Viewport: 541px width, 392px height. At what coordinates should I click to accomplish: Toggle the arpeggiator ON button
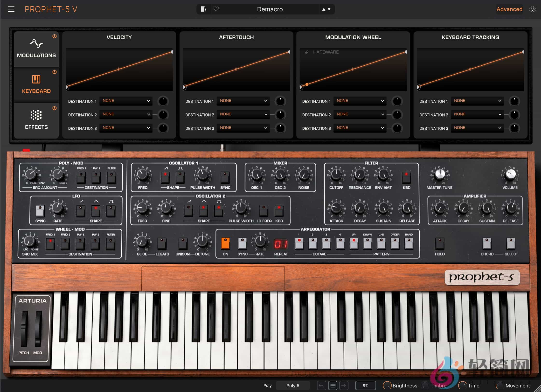tap(225, 244)
